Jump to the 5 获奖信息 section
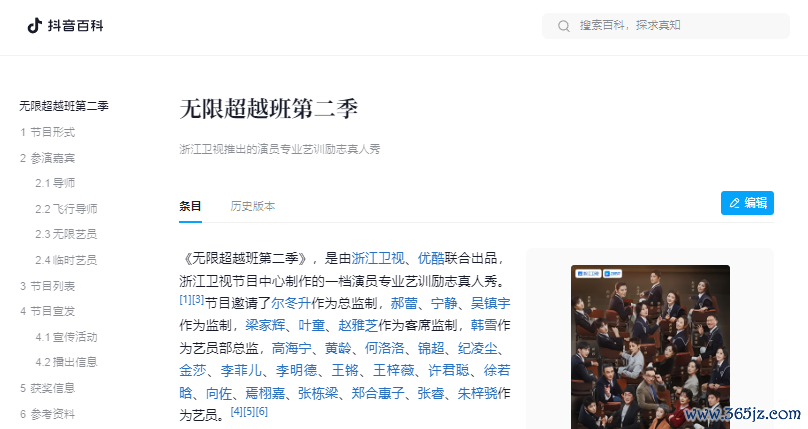 click(x=47, y=388)
